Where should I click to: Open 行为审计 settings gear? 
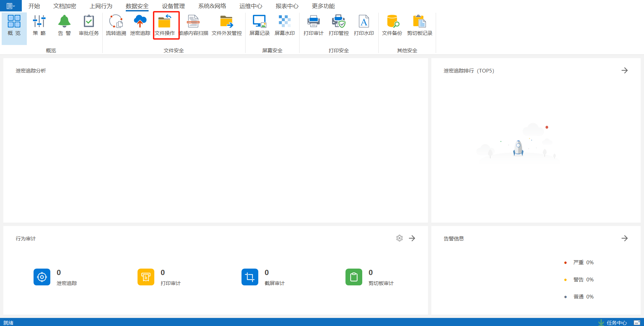[x=399, y=238]
